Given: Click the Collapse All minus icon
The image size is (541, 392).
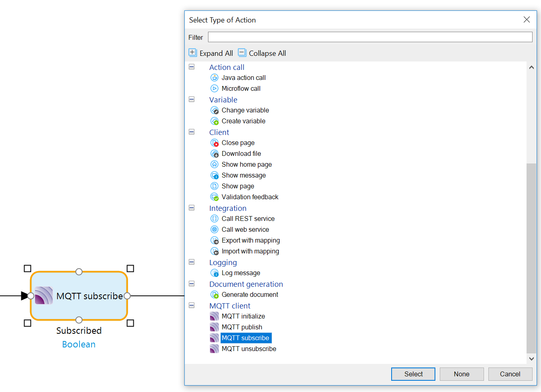Looking at the screenshot, I should [242, 53].
